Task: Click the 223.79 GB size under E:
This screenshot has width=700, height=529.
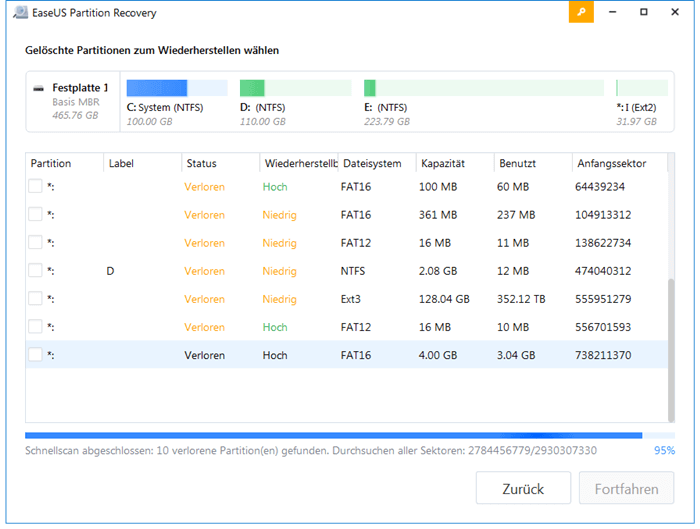Action: pos(387,121)
